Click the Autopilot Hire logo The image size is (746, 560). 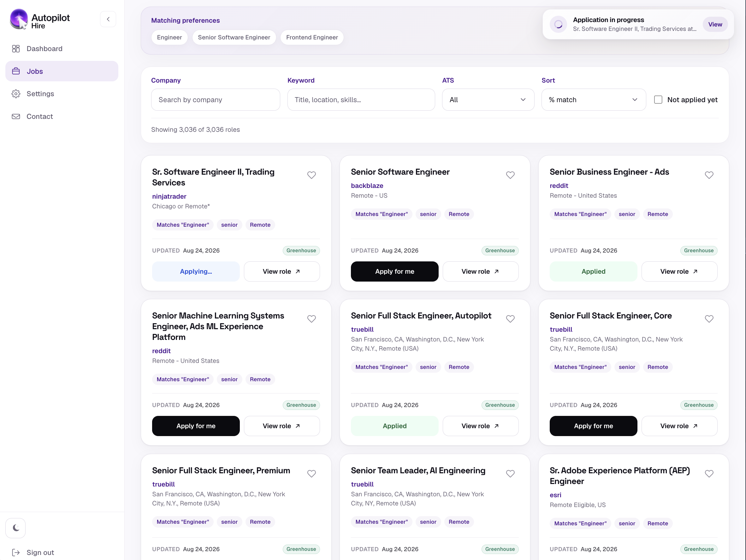[40, 20]
